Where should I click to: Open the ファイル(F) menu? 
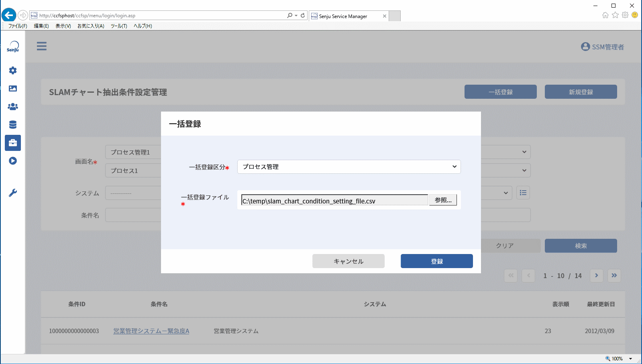click(x=18, y=26)
